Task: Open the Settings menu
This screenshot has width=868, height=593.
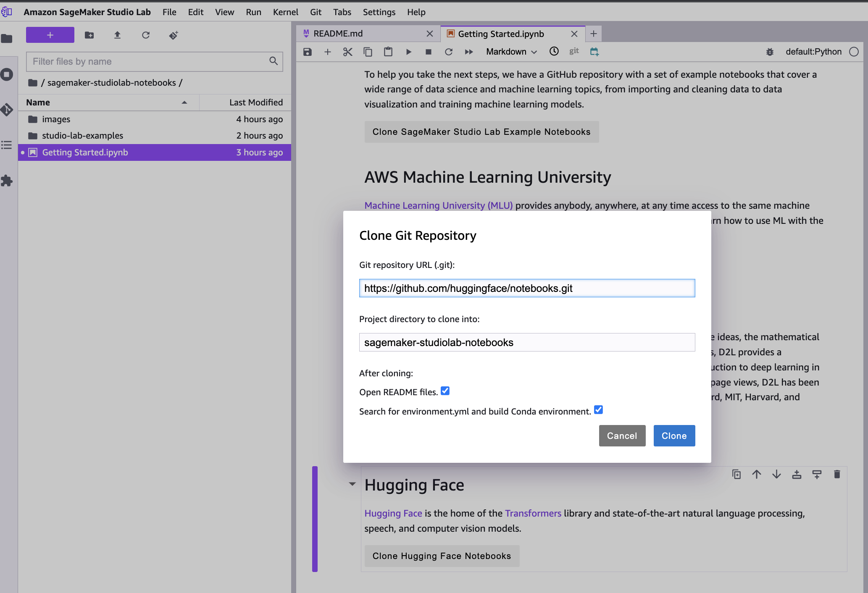Action: tap(379, 12)
